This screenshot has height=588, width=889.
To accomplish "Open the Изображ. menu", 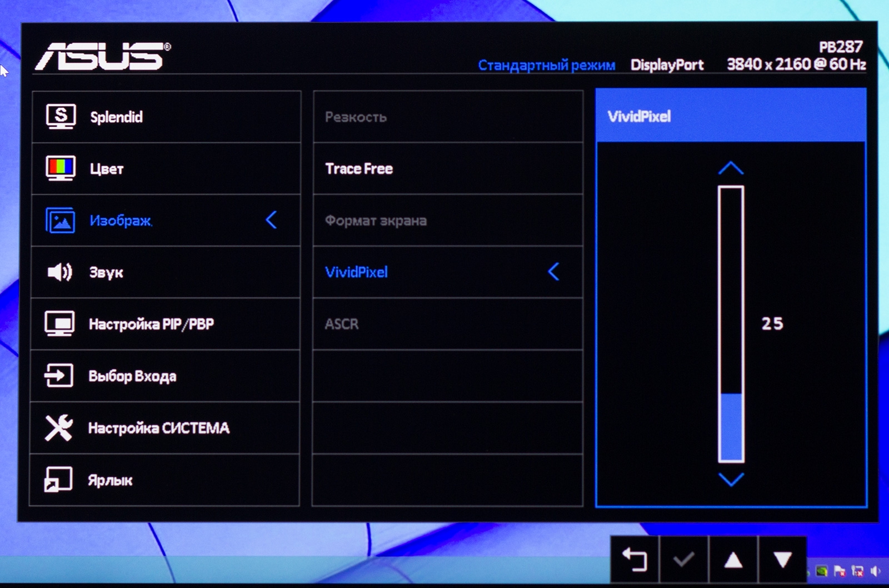I will pyautogui.click(x=166, y=220).
